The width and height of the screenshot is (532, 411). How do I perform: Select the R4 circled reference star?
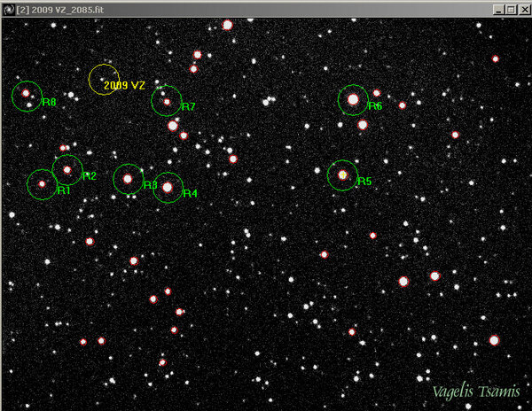coord(168,187)
